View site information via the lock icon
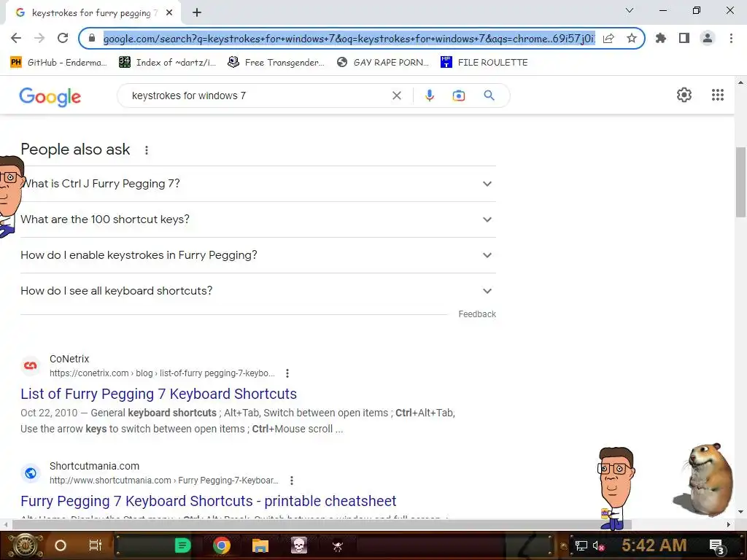The image size is (747, 560). pos(92,38)
